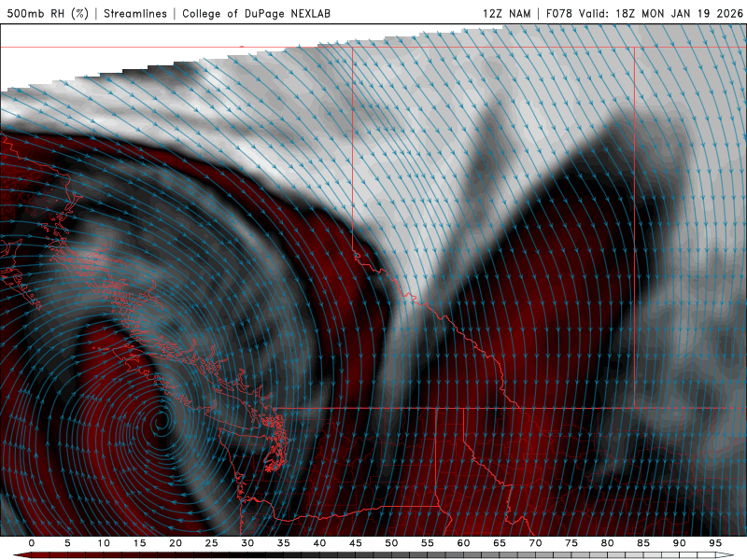Click the colorbar label "90"

pos(679,543)
